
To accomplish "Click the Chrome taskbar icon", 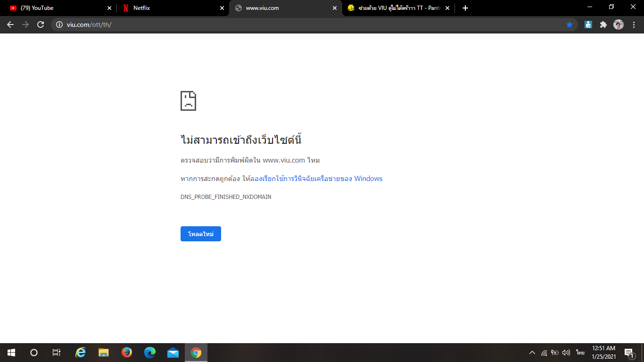I will point(196,353).
